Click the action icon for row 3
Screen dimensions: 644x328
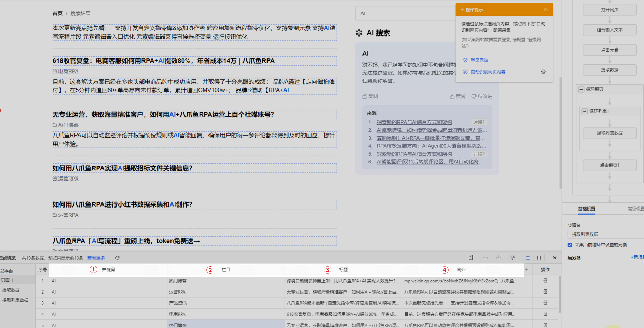545,303
